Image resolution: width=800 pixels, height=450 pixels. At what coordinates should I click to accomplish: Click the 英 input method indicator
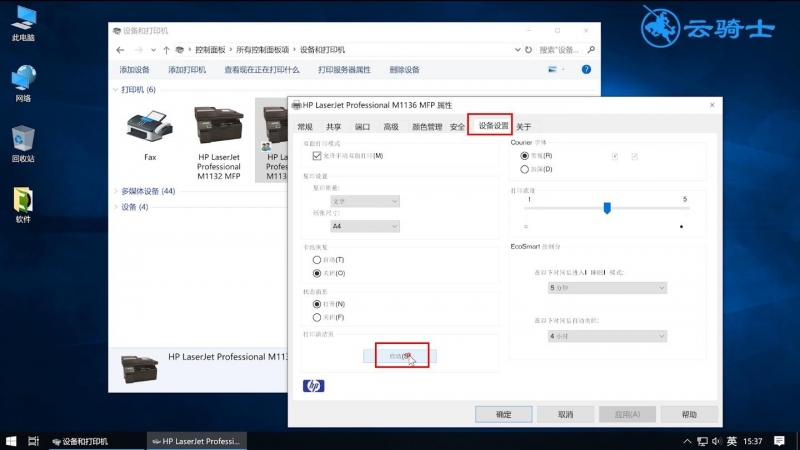(x=732, y=441)
